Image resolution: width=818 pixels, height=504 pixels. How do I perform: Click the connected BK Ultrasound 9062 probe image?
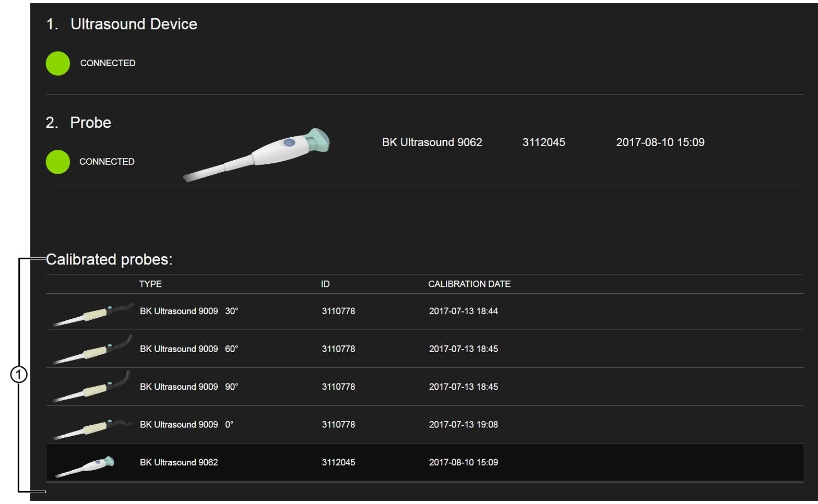pos(256,154)
